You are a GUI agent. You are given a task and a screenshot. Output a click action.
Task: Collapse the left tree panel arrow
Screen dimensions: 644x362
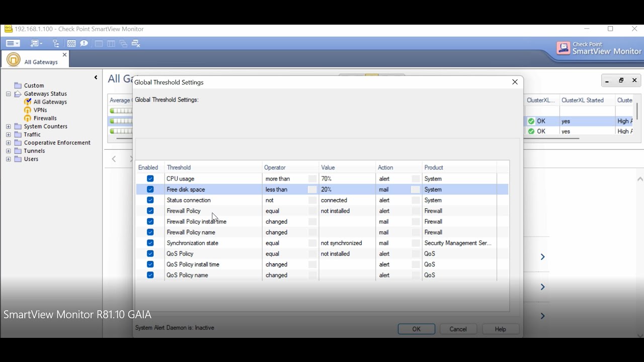coord(96,77)
